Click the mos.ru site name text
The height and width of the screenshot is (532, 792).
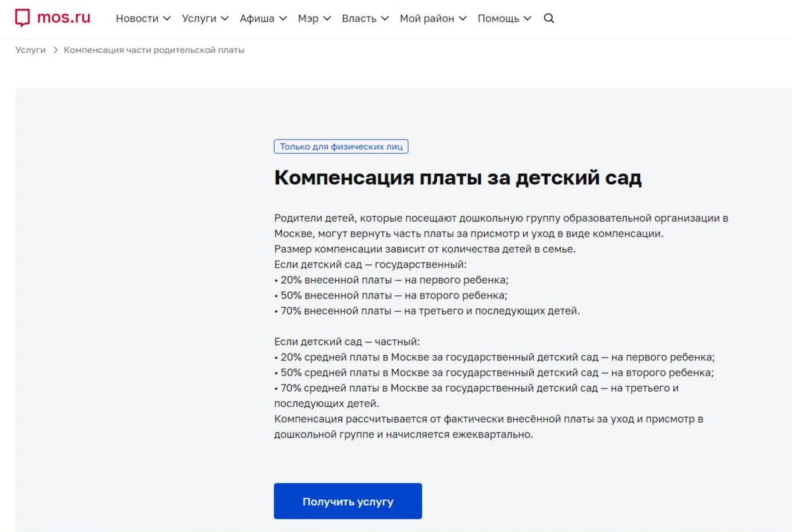pyautogui.click(x=64, y=17)
